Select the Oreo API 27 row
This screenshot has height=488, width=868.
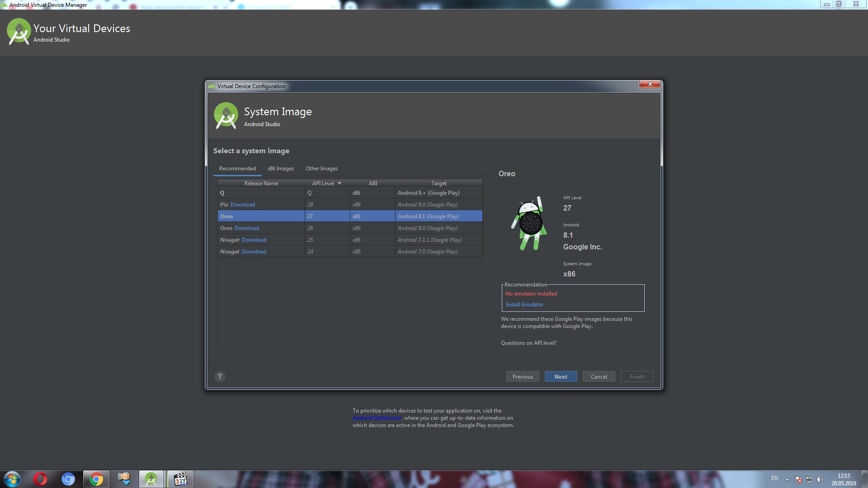(x=350, y=216)
